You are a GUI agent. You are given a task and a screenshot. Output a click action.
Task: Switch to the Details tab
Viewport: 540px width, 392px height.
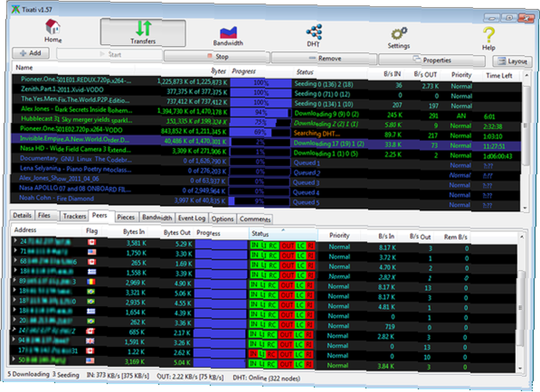pyautogui.click(x=22, y=215)
